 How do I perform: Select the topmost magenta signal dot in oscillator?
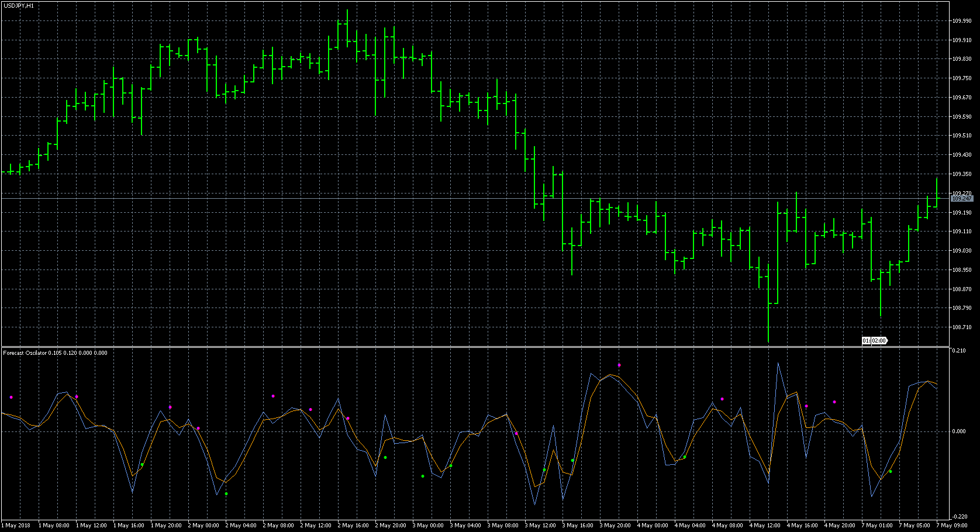619,365
